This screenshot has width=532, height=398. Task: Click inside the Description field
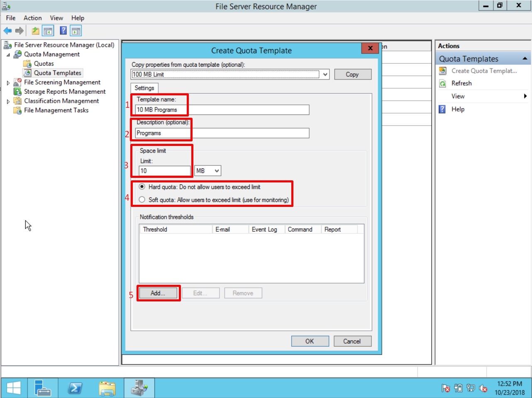pos(220,133)
